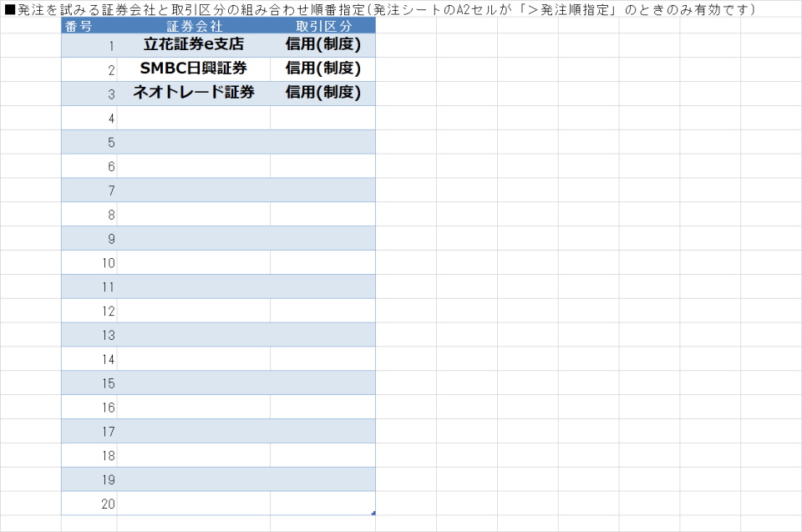Screen dimensions: 802x532
Task: Select the empty 証券会社 cell in row 5
Action: tap(194, 142)
